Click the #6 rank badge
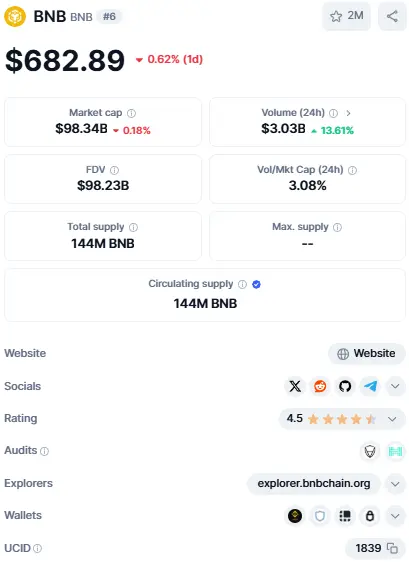 tap(109, 16)
